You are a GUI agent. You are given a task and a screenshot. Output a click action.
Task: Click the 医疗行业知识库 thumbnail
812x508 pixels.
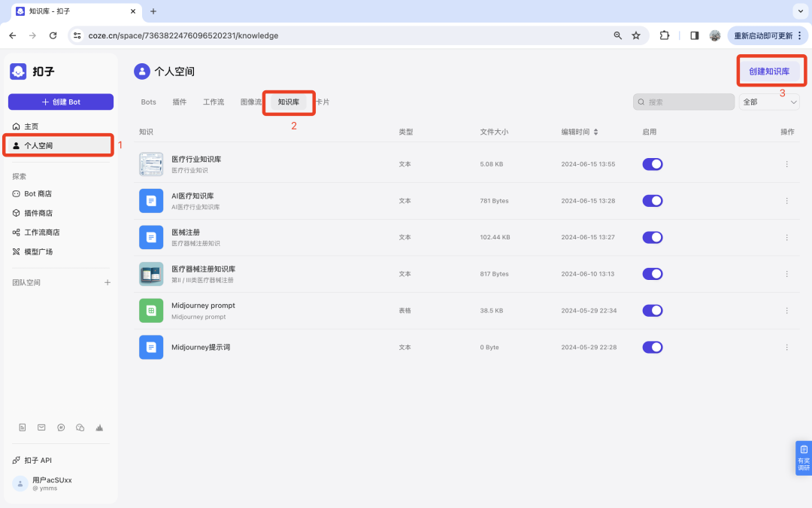click(x=151, y=164)
